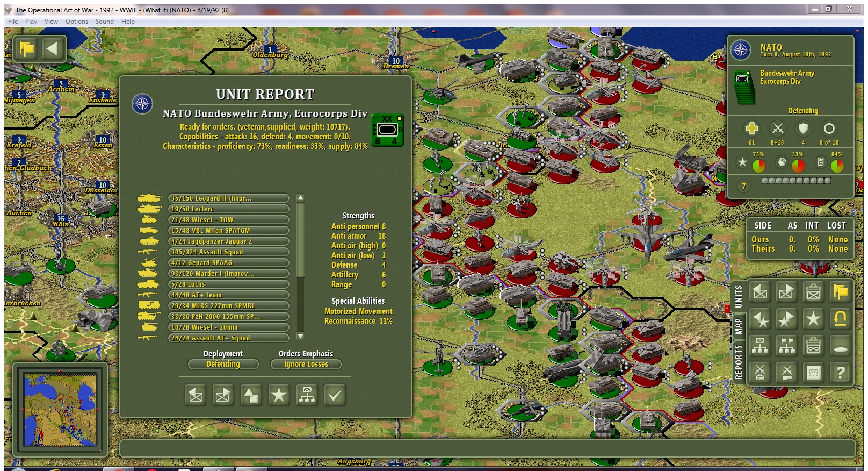Switch to the MAP tab
868x471 pixels.
tap(739, 326)
